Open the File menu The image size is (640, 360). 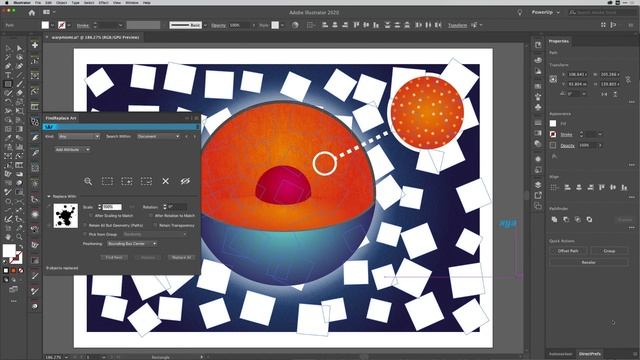pos(38,2)
